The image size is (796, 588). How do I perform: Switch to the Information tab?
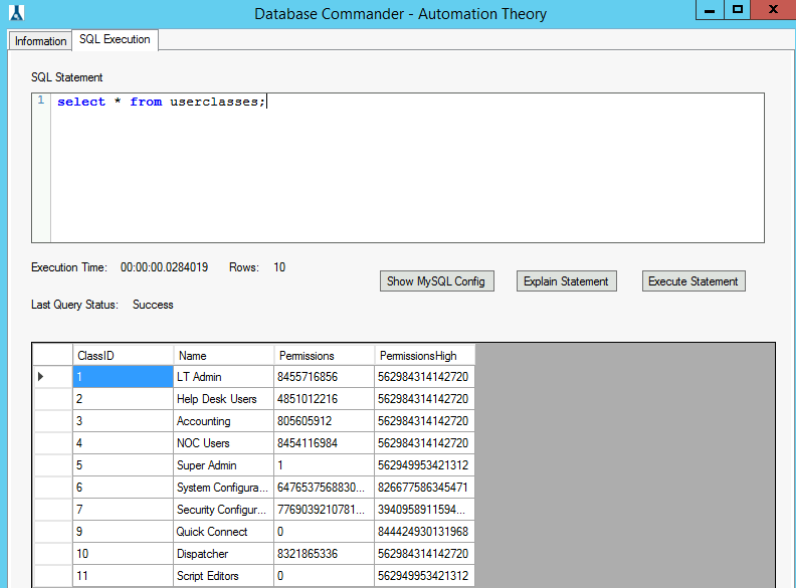(40, 41)
